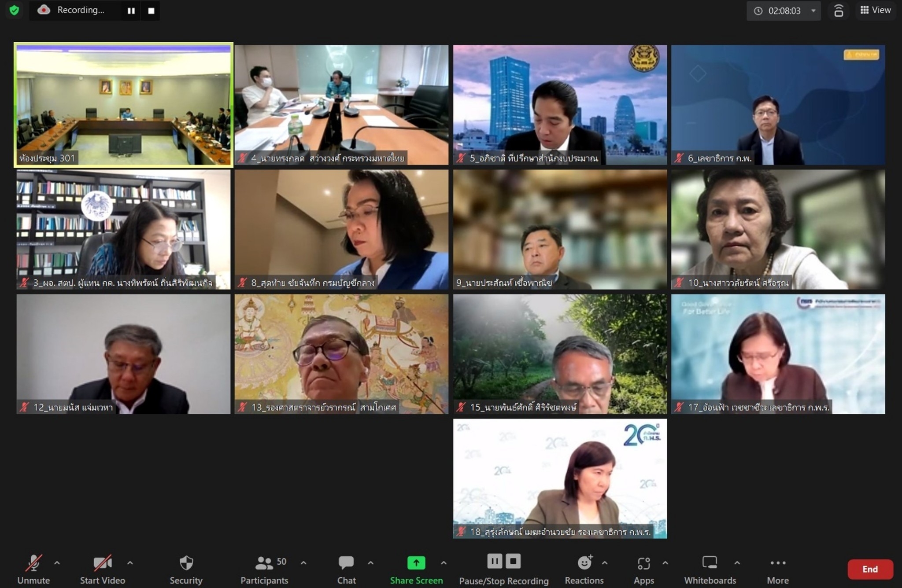Click the green Share Screen icon

(416, 563)
